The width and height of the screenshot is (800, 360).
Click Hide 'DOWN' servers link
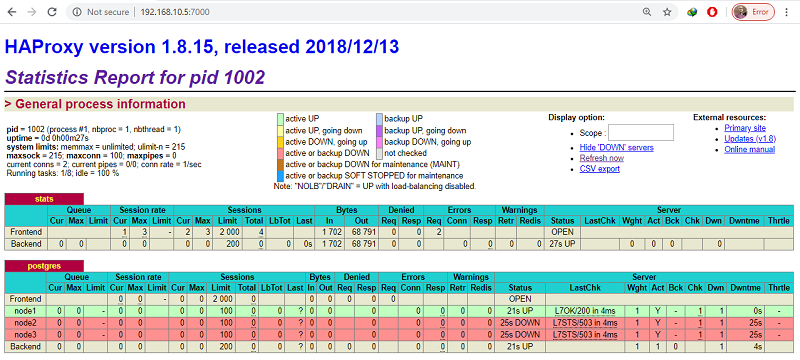click(x=616, y=147)
